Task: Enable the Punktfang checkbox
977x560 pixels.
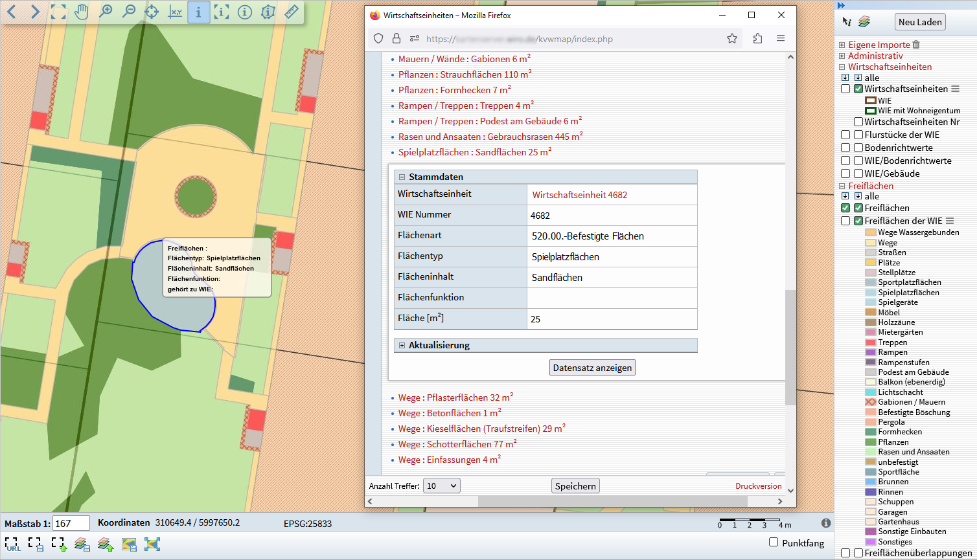Action: 774,542
